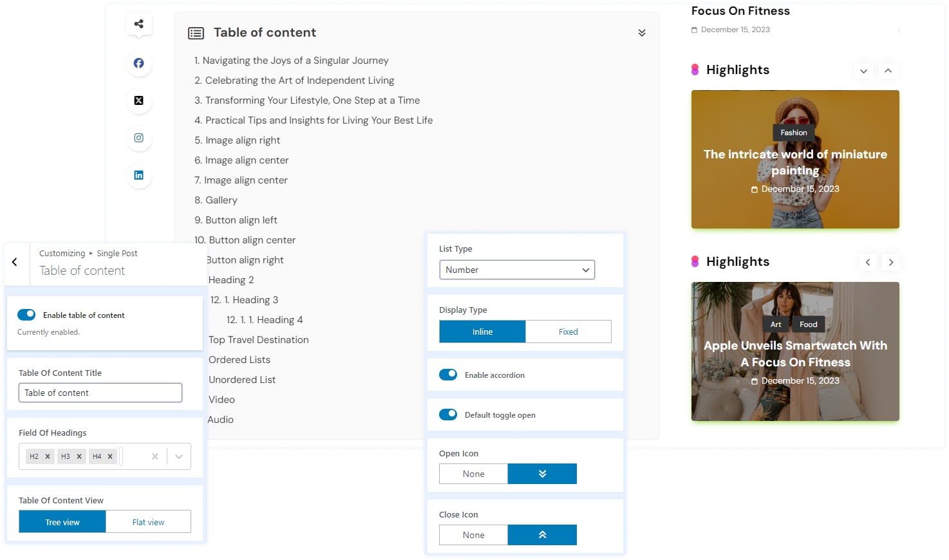949x560 pixels.
Task: Select the double-chevron-down Open Icon option
Action: [542, 474]
